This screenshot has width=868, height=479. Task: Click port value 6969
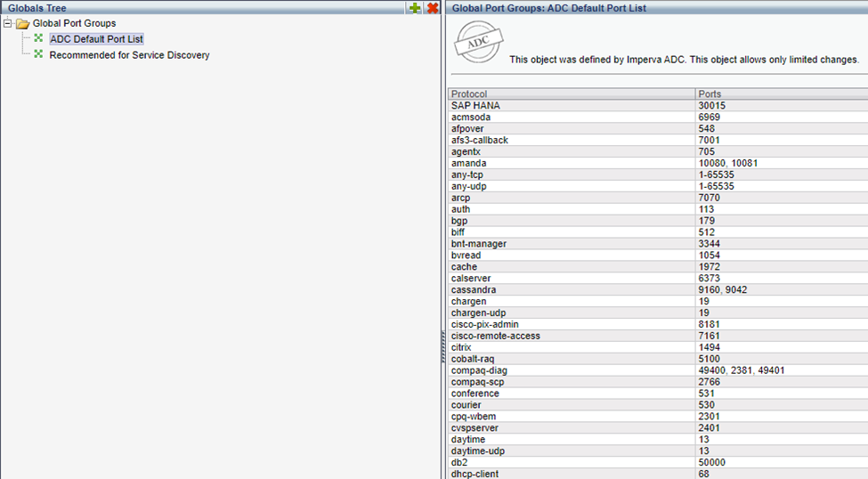(x=710, y=117)
